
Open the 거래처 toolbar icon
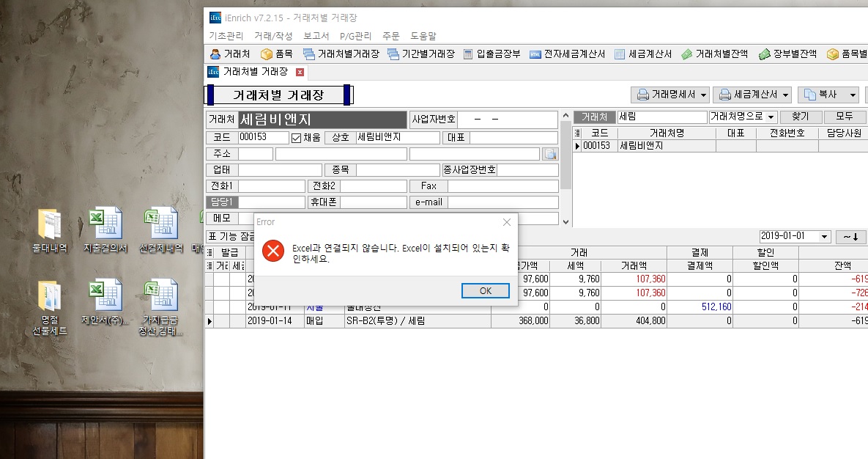pos(230,54)
